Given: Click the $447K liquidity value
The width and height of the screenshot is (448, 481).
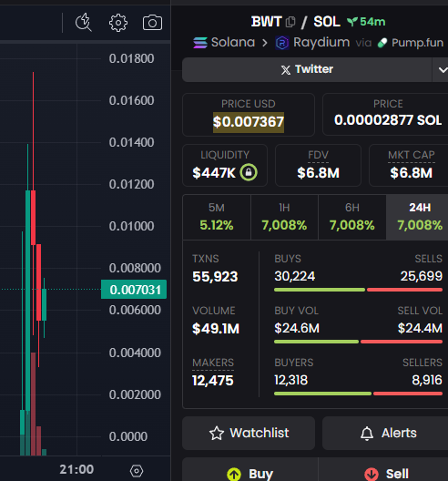Looking at the screenshot, I should (214, 173).
